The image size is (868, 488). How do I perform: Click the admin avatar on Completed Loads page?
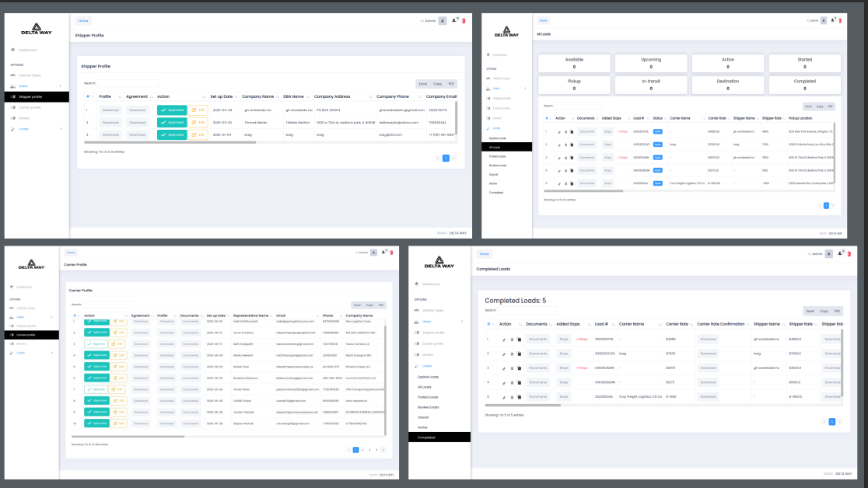click(829, 254)
